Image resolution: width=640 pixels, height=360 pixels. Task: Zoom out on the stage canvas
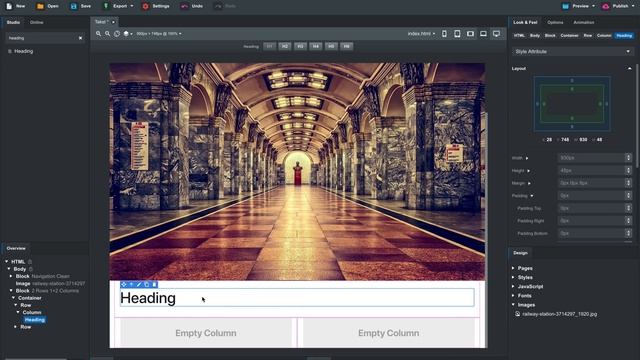[x=107, y=34]
